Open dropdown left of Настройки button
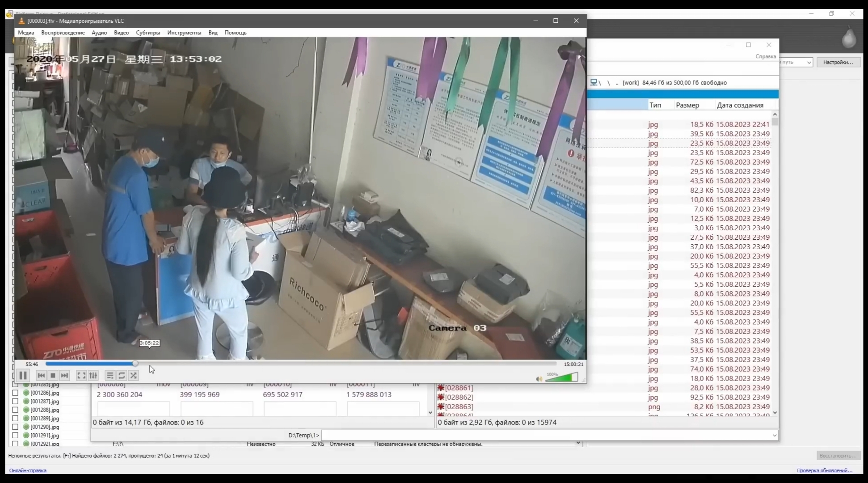Viewport: 868px width, 483px height. pyautogui.click(x=809, y=62)
